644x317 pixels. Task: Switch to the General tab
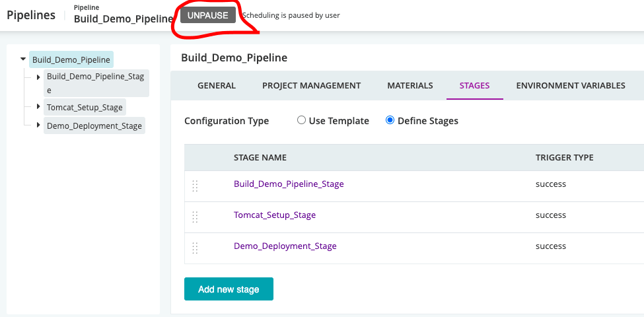pyautogui.click(x=217, y=85)
